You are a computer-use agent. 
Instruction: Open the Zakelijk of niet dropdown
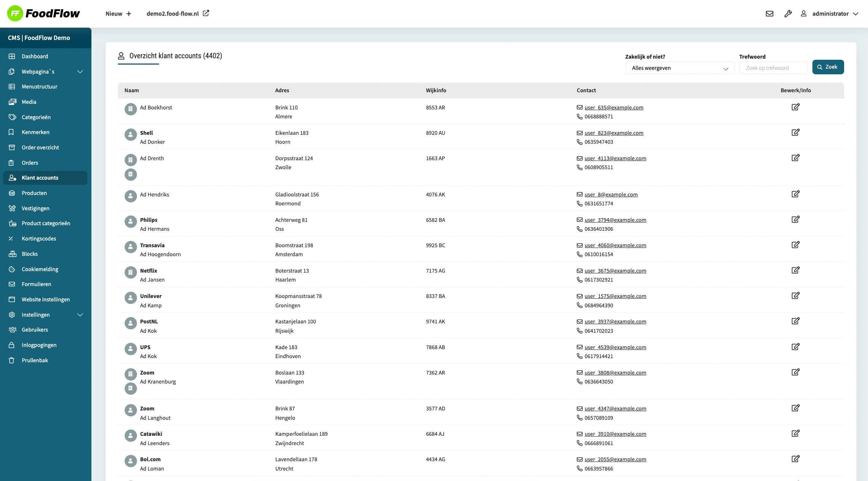tap(680, 68)
